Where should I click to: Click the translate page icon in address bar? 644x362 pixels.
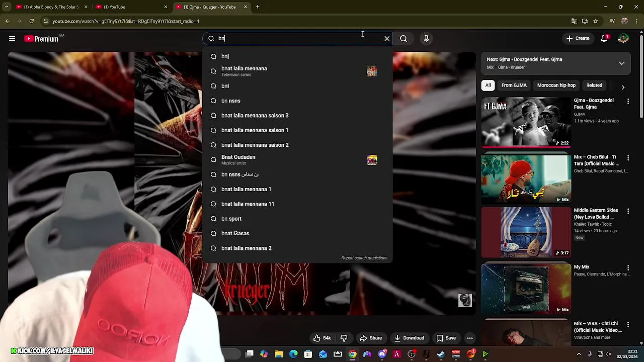tap(574, 21)
